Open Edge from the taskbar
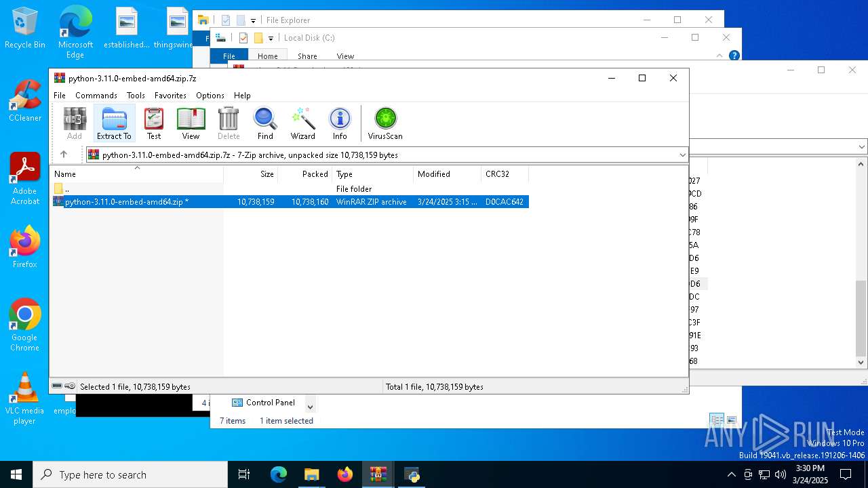This screenshot has height=488, width=868. [x=279, y=474]
